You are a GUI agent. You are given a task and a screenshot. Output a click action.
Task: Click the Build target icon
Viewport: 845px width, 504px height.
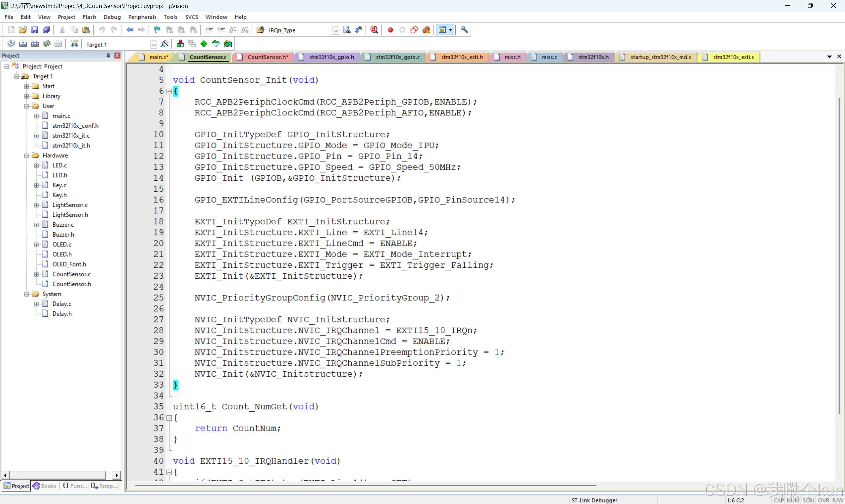point(23,44)
